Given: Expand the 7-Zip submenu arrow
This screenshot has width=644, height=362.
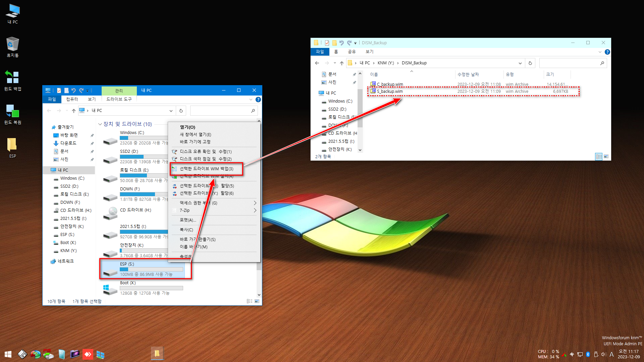Looking at the screenshot, I should [255, 210].
